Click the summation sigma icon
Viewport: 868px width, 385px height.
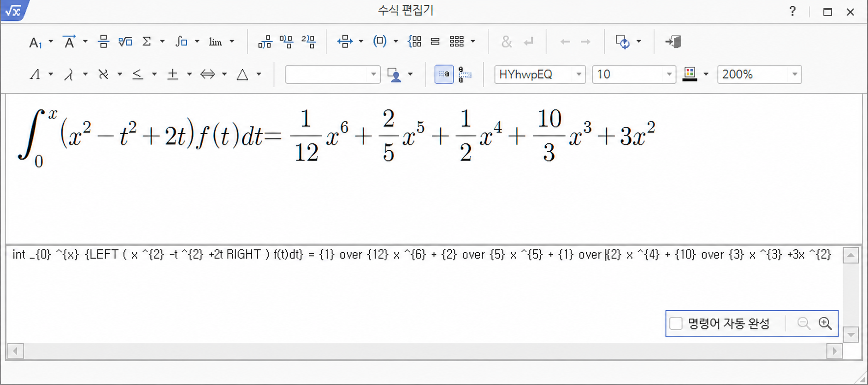tap(147, 42)
